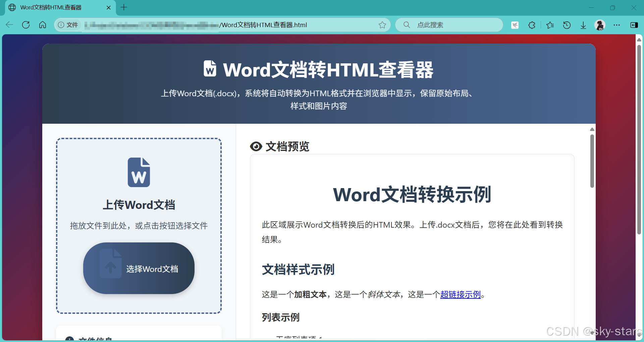This screenshot has height=342, width=644.
Task: Click the italic 斜体文本 sample text
Action: pos(384,294)
